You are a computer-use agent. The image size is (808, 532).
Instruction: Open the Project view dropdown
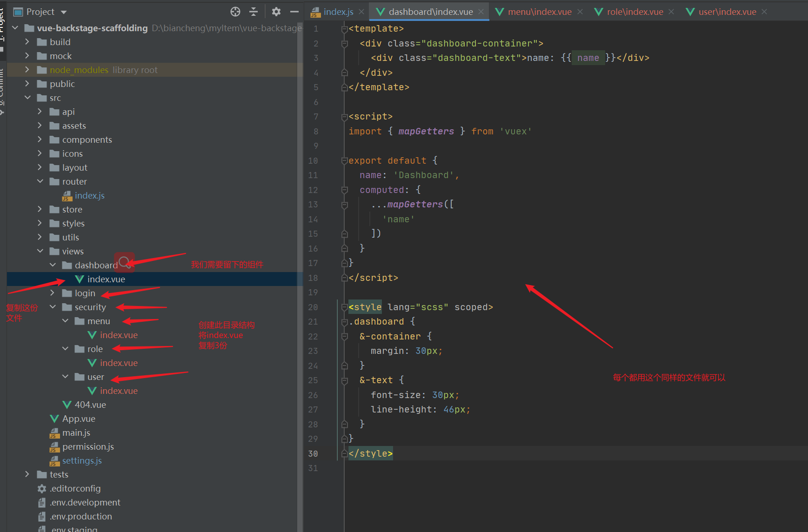(64, 12)
